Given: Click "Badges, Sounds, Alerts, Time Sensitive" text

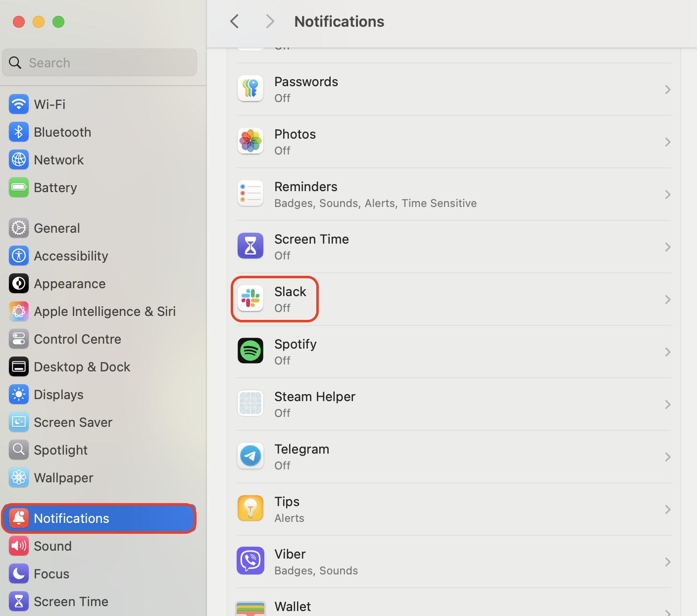Looking at the screenshot, I should pos(376,204).
